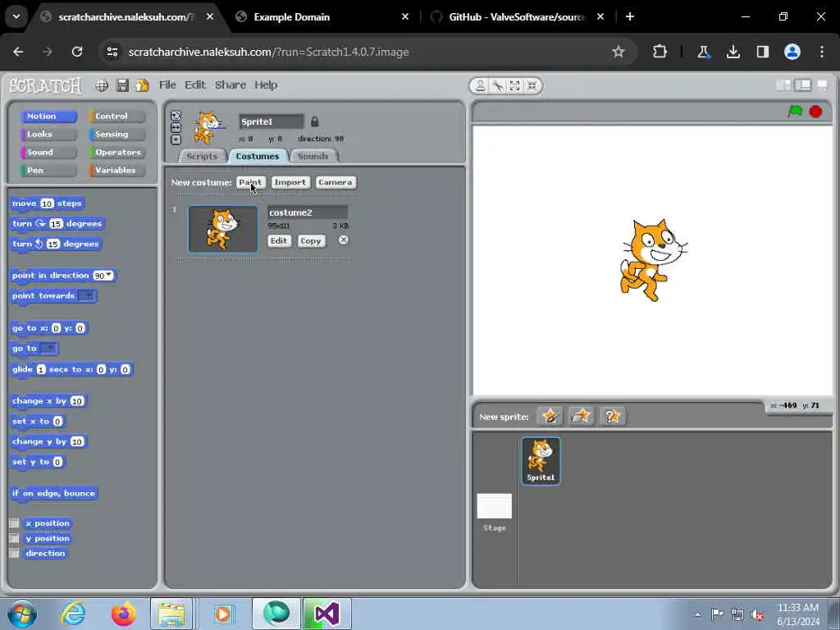Choose new sprite from file icon
The image size is (840, 630).
(581, 416)
